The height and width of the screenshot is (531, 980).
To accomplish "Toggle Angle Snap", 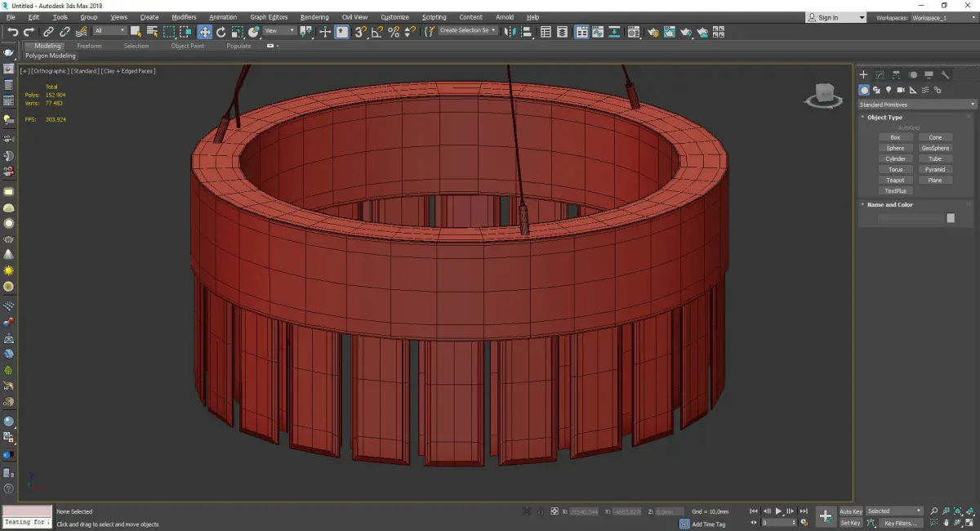I will coord(376,32).
